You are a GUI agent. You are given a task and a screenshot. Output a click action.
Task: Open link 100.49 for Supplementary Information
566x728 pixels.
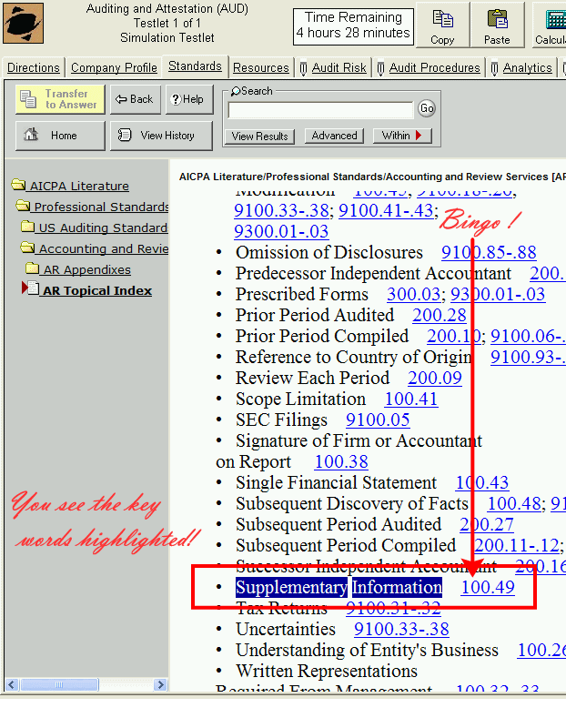coord(488,588)
